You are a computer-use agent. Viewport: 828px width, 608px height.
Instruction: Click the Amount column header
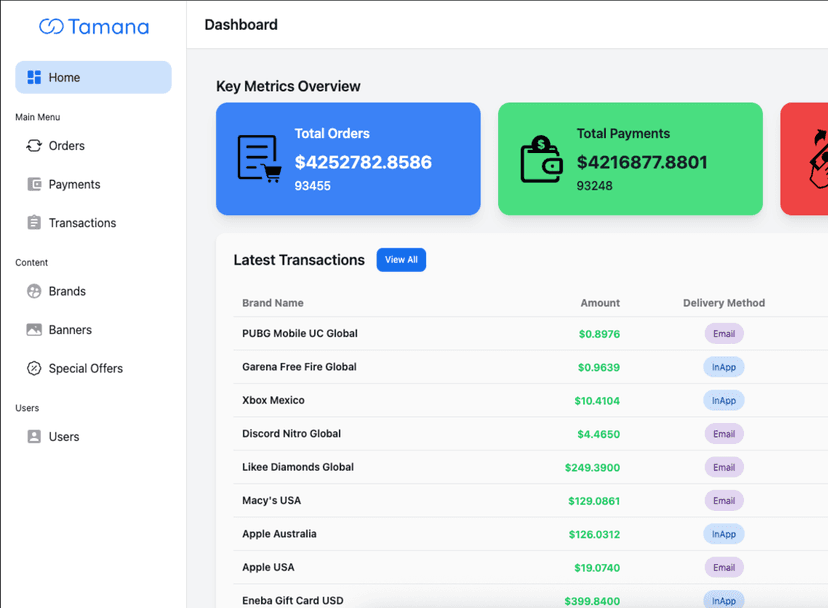point(600,303)
